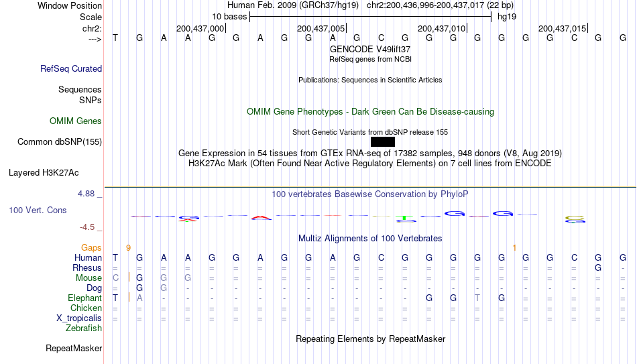Select the X_tropicalis species row label

79,318
